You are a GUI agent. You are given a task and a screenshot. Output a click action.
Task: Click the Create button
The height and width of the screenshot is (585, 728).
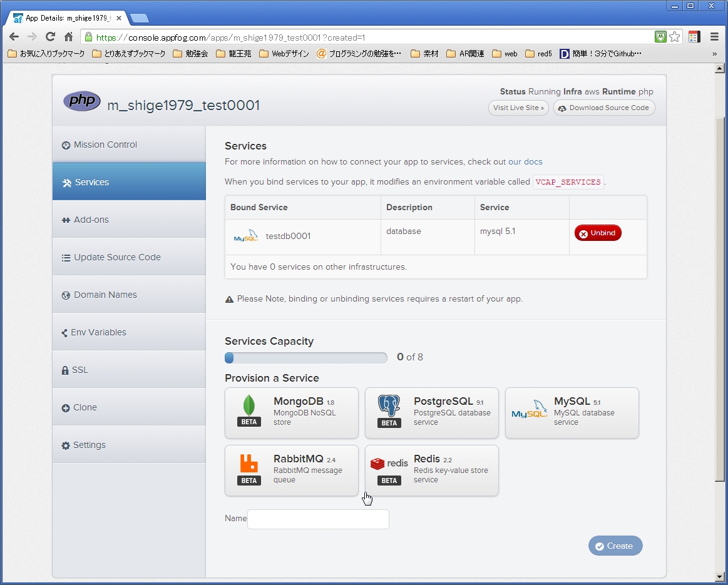click(x=615, y=546)
